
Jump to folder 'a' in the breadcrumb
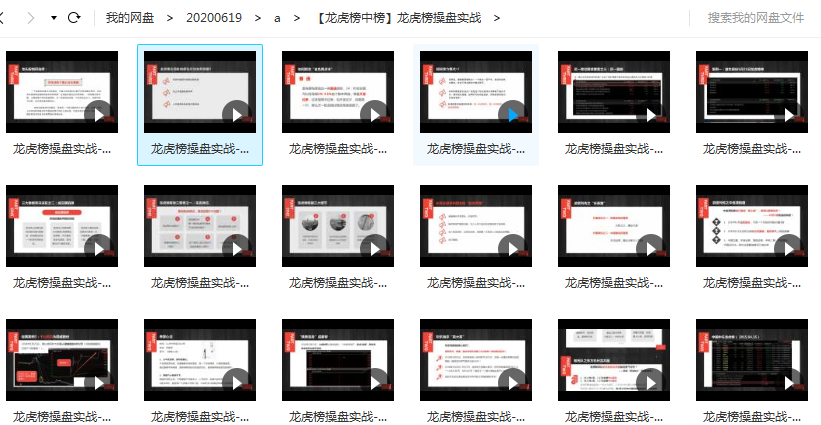point(277,18)
